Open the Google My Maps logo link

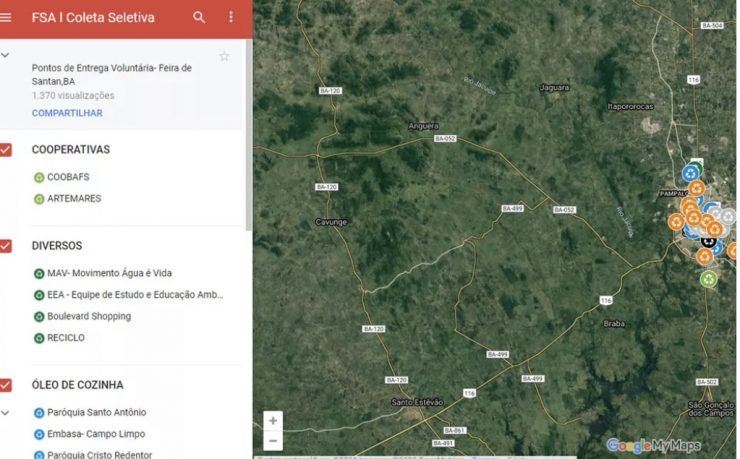(x=654, y=445)
